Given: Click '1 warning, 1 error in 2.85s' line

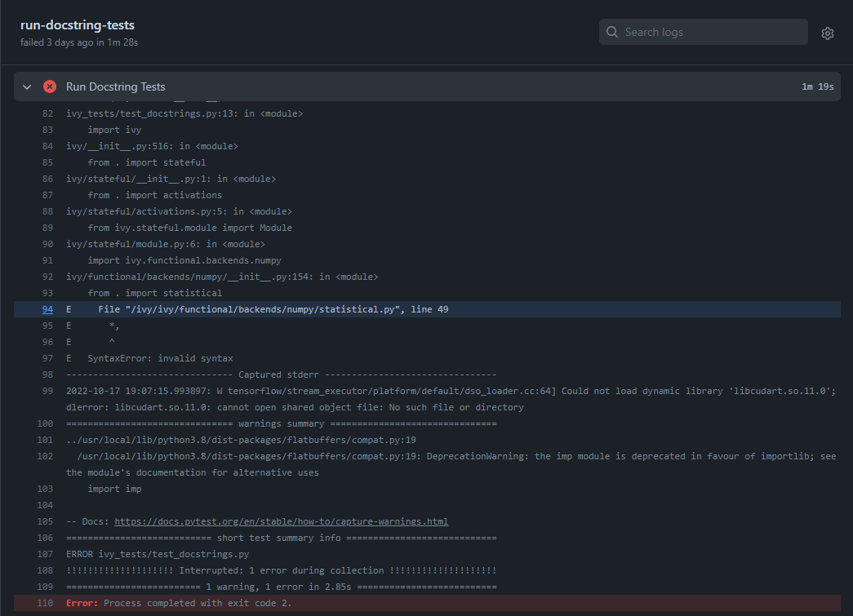Looking at the screenshot, I should 282,587.
